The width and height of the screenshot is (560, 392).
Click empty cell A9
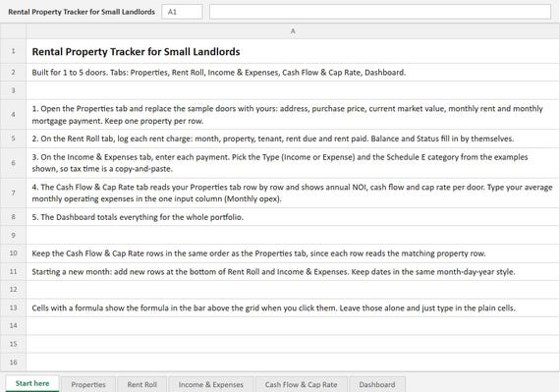point(293,235)
